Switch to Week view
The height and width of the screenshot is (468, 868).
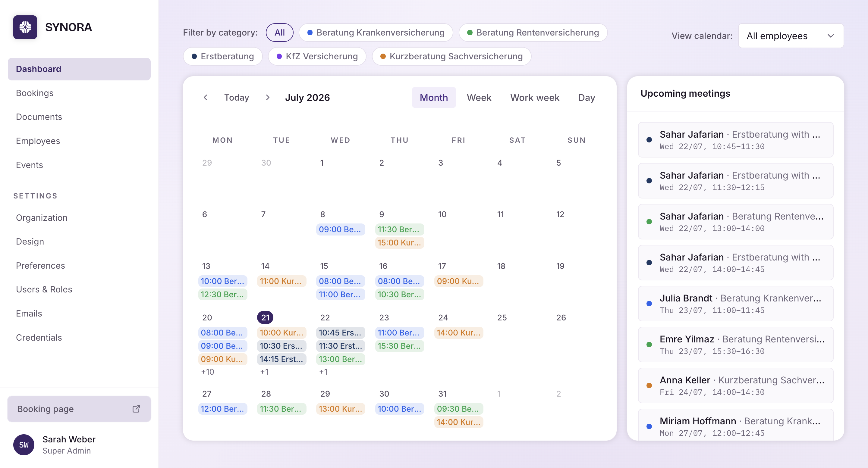(479, 97)
